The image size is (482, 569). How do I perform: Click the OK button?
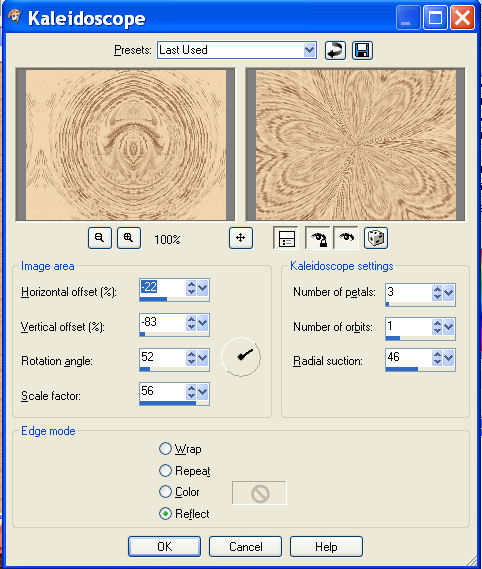coord(164,547)
